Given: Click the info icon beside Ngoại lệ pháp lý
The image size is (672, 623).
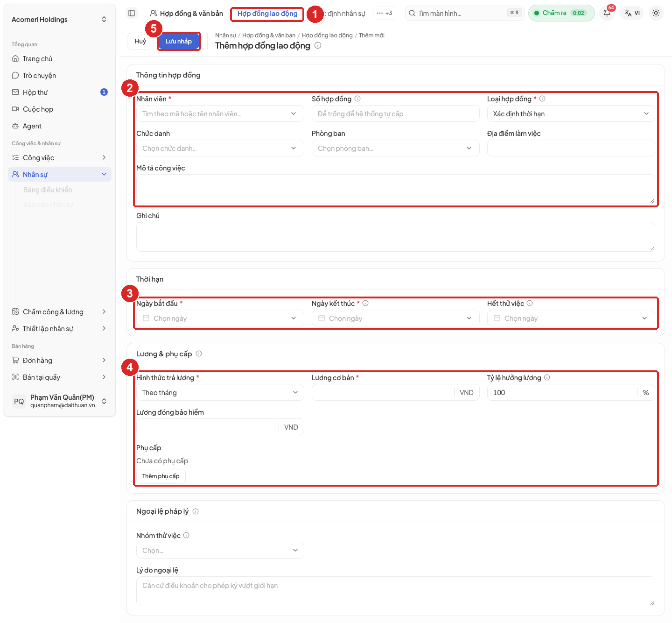Looking at the screenshot, I should 196,511.
